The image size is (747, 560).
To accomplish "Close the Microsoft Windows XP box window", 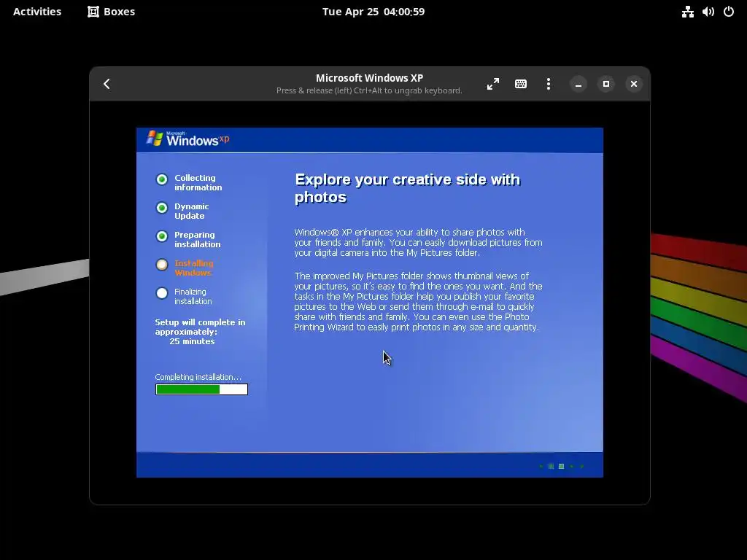I will (634, 85).
